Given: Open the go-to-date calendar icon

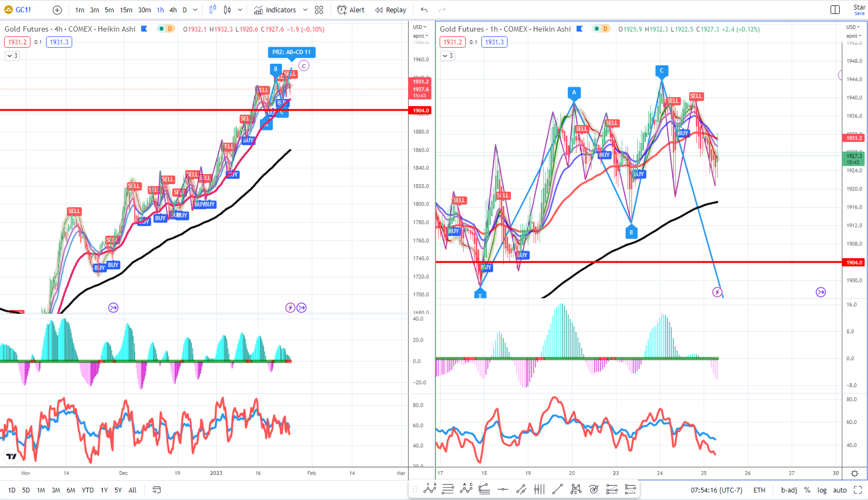Looking at the screenshot, I should click(157, 490).
